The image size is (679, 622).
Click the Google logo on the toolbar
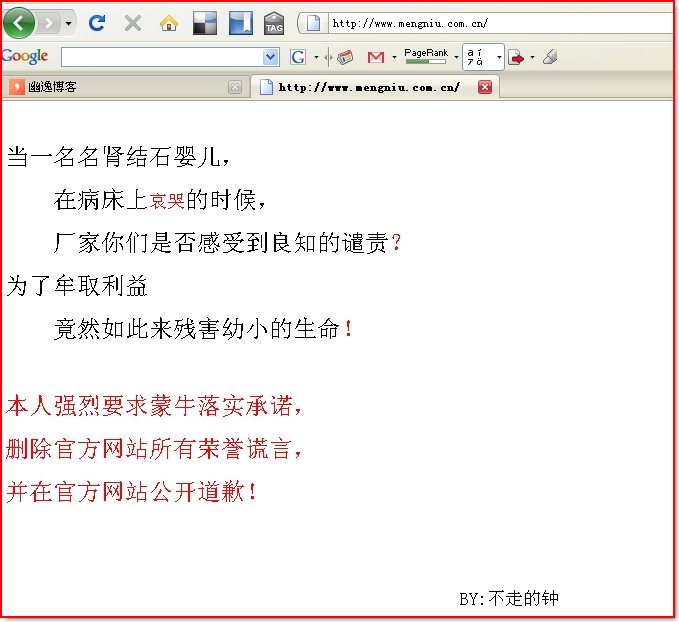pyautogui.click(x=24, y=56)
